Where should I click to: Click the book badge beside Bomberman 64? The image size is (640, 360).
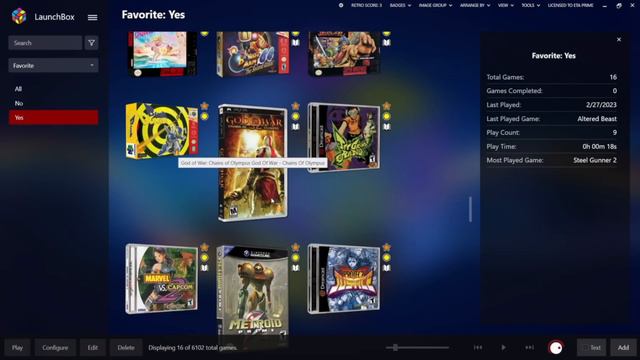click(296, 42)
